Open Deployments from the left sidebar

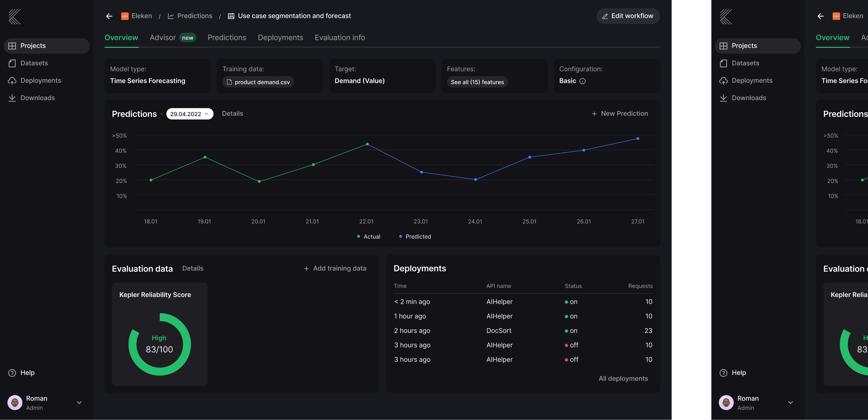tap(40, 80)
